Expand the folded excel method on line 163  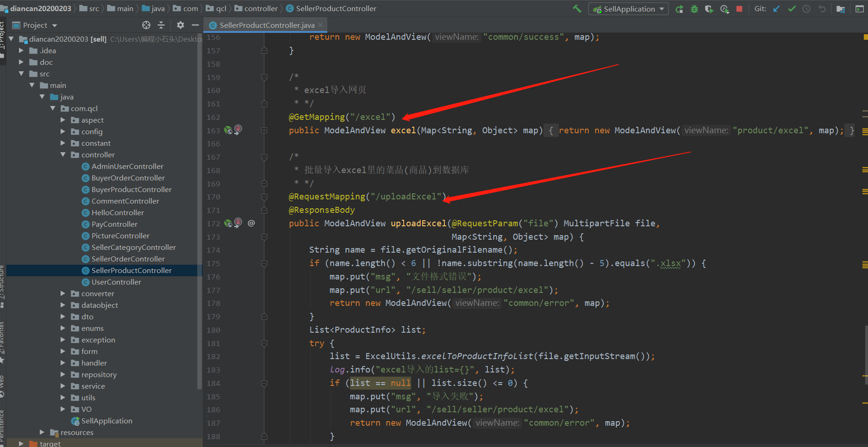pyautogui.click(x=264, y=130)
